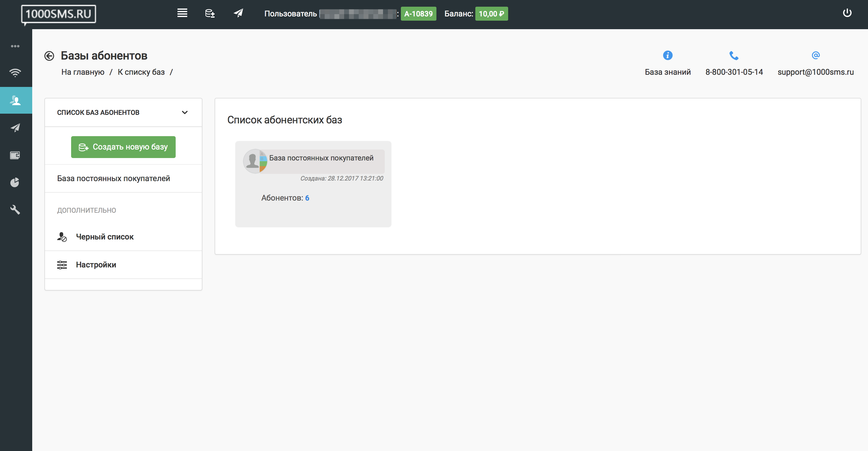This screenshot has width=868, height=451.
Task: Select База постоянных покупателей in the left list
Action: [114, 178]
